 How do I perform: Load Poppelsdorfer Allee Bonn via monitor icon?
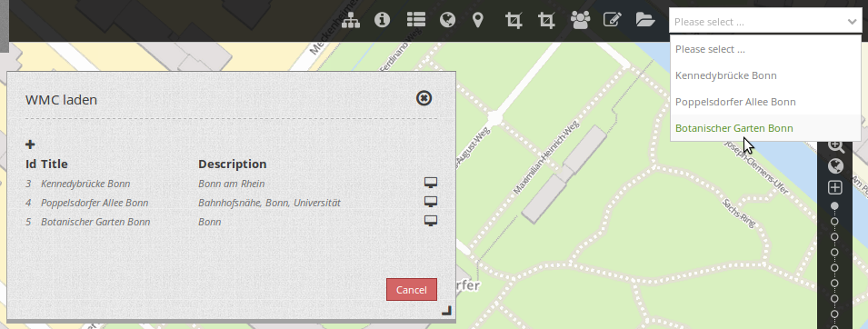(431, 201)
